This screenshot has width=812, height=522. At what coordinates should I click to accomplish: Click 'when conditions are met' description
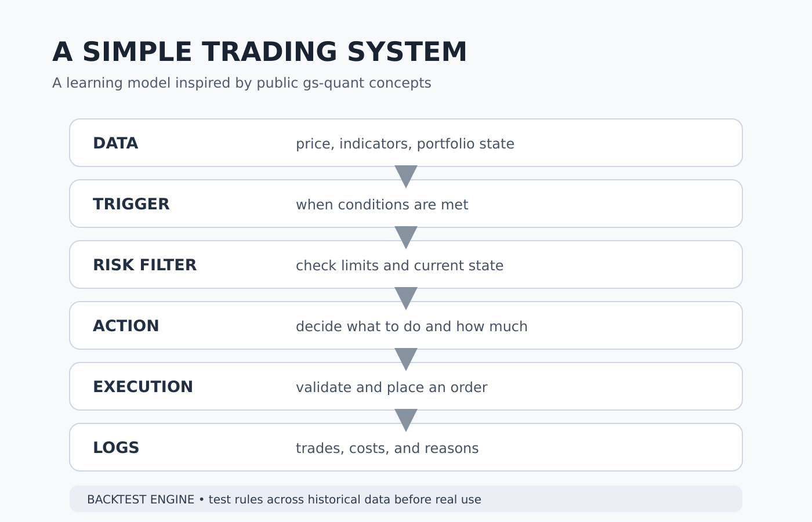click(382, 205)
